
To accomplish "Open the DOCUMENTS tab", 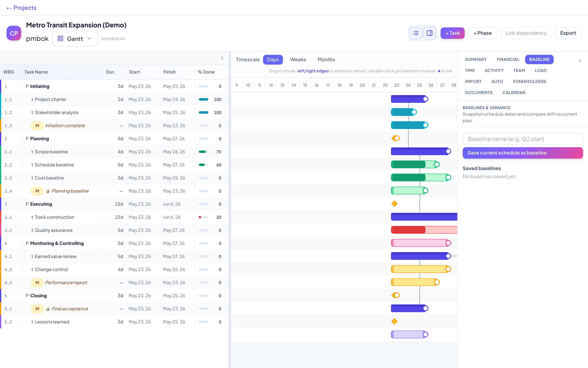I will coord(478,92).
